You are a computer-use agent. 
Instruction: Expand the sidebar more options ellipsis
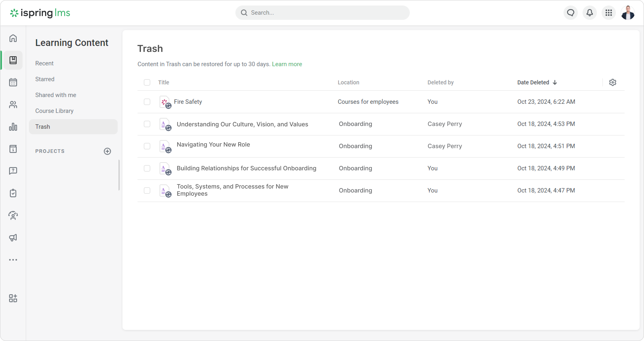[x=13, y=260]
